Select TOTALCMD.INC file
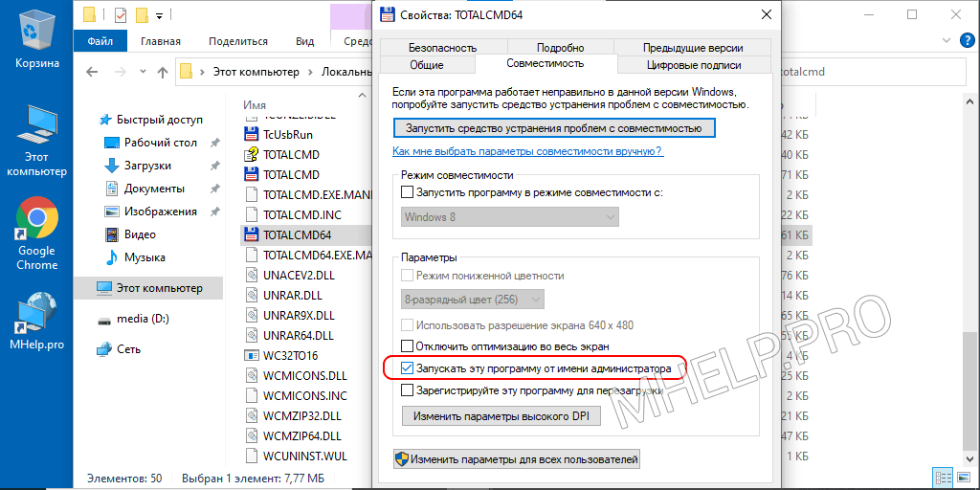This screenshot has width=980, height=490. coord(302,215)
